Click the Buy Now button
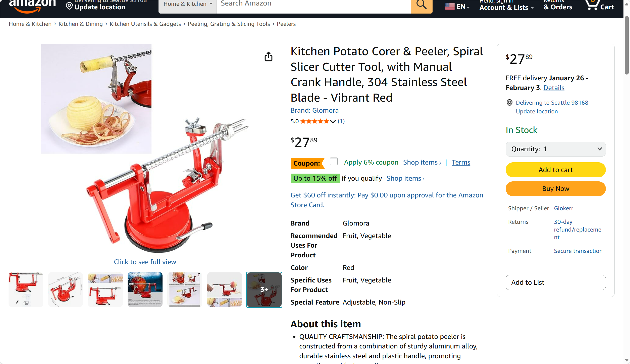This screenshot has width=630, height=364. [x=555, y=189]
